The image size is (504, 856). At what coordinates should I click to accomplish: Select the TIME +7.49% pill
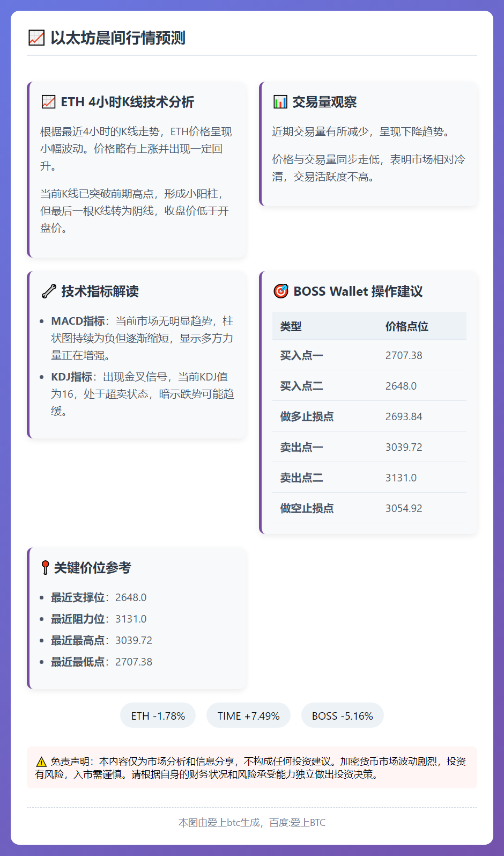[x=248, y=715]
